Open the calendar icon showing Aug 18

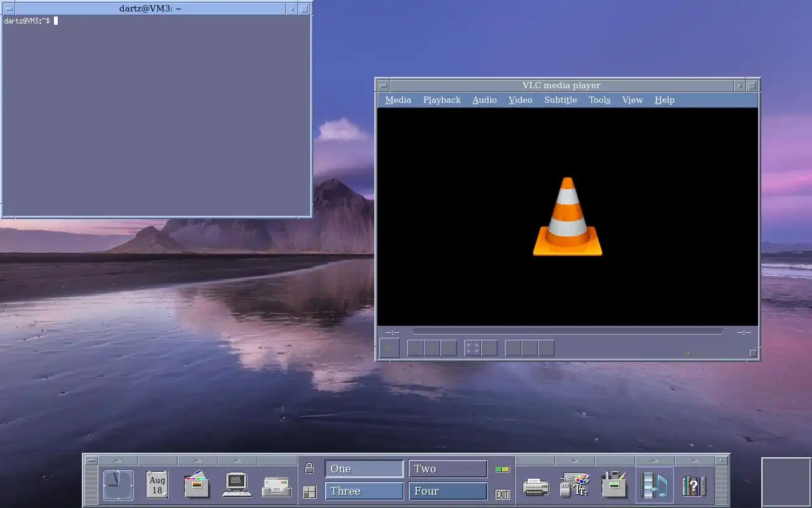pos(157,486)
